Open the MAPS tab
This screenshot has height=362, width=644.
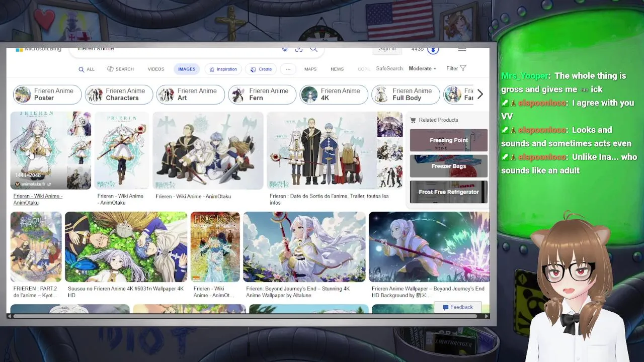pyautogui.click(x=310, y=69)
